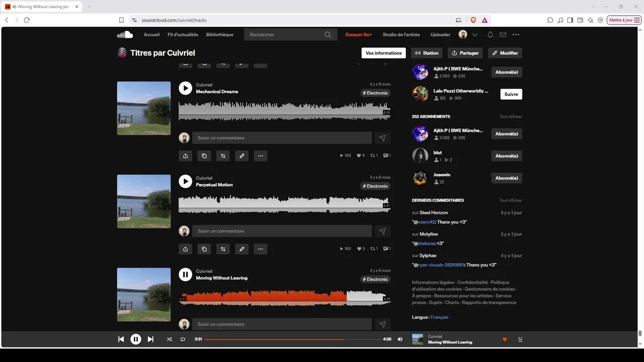Open notifications bell icon
644x362 pixels.
[x=490, y=35]
